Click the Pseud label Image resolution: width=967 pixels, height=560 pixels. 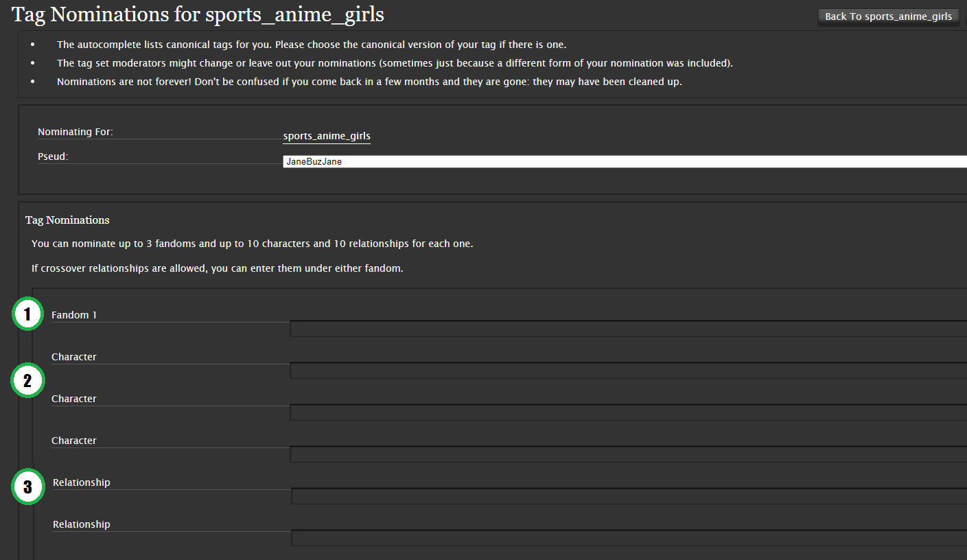pyautogui.click(x=52, y=156)
